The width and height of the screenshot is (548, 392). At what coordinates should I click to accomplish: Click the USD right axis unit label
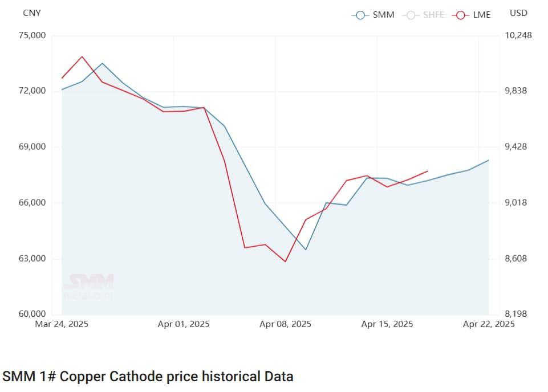pos(518,13)
